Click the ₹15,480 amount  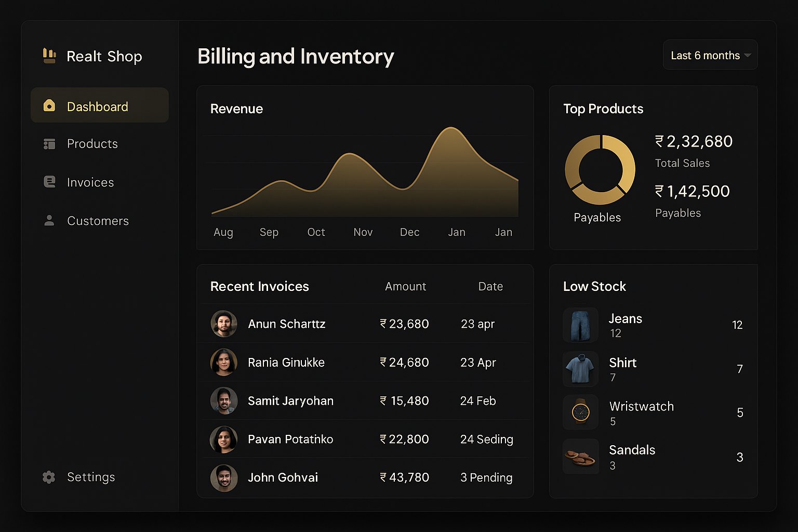(404, 401)
